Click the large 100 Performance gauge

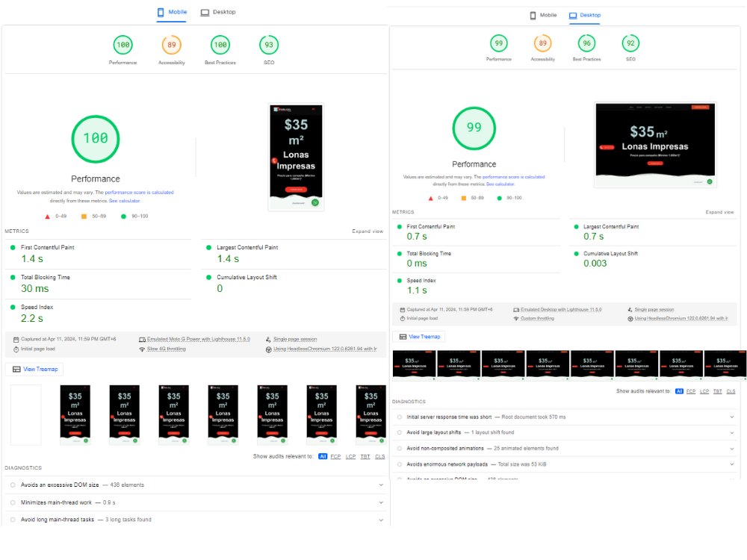(96, 139)
